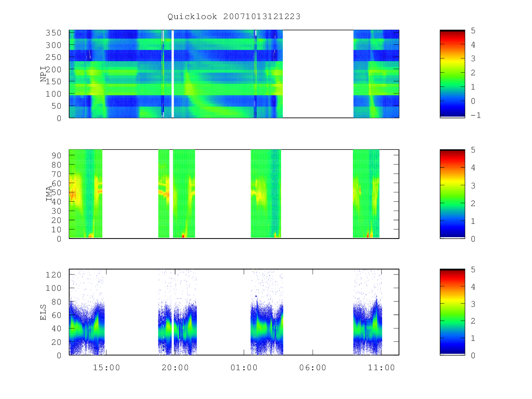Click the 11:00 time axis label
The width and height of the screenshot is (532, 399).
click(382, 368)
